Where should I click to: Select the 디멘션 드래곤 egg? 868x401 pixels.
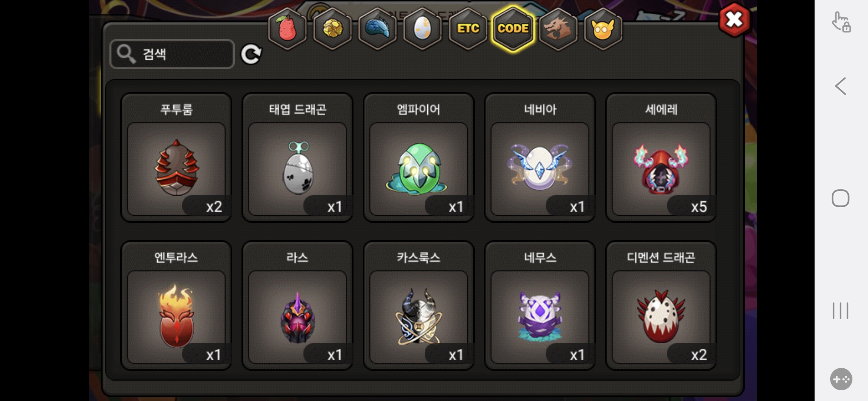tap(661, 306)
